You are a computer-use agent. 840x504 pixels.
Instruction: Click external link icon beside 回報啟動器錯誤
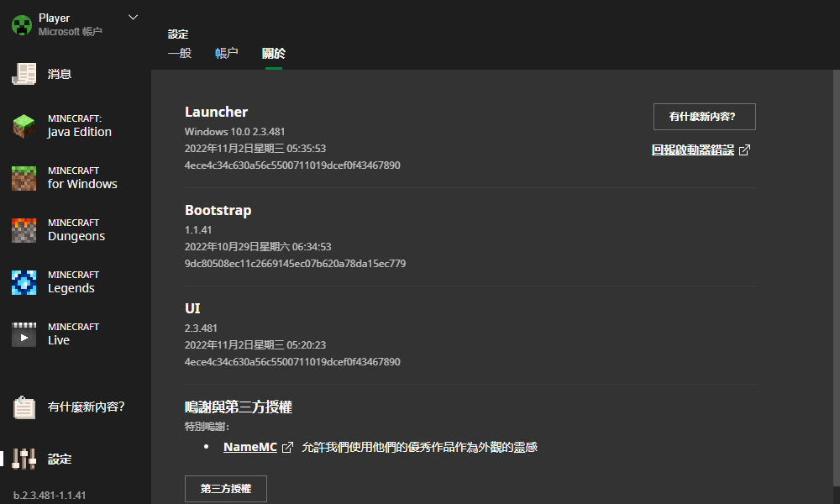click(x=744, y=150)
